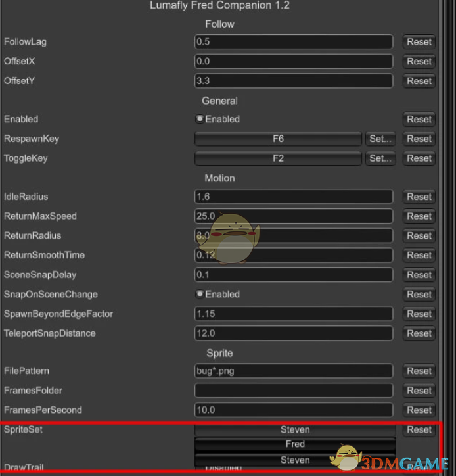Click the OffsetY value field
The image size is (456, 476).
pos(294,81)
